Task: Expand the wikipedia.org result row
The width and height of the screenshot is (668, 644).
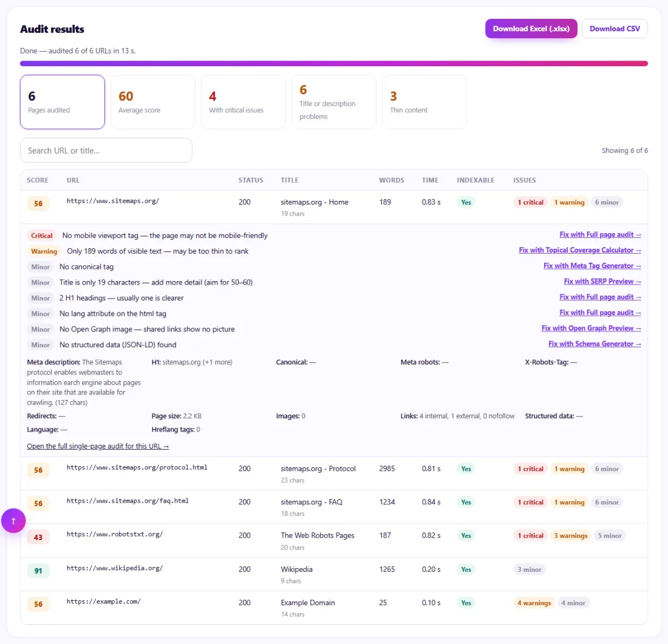Action: (334, 574)
